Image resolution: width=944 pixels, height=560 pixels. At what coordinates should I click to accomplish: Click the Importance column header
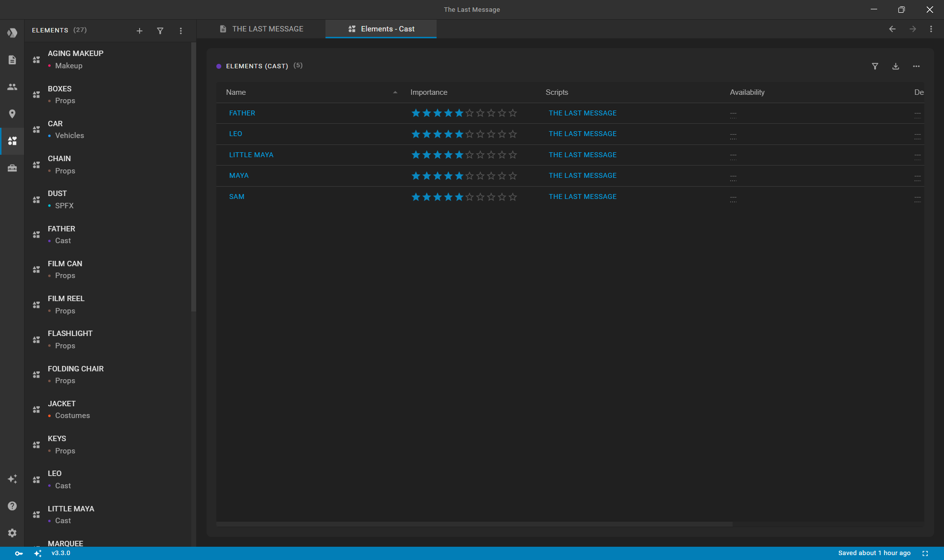pyautogui.click(x=429, y=92)
